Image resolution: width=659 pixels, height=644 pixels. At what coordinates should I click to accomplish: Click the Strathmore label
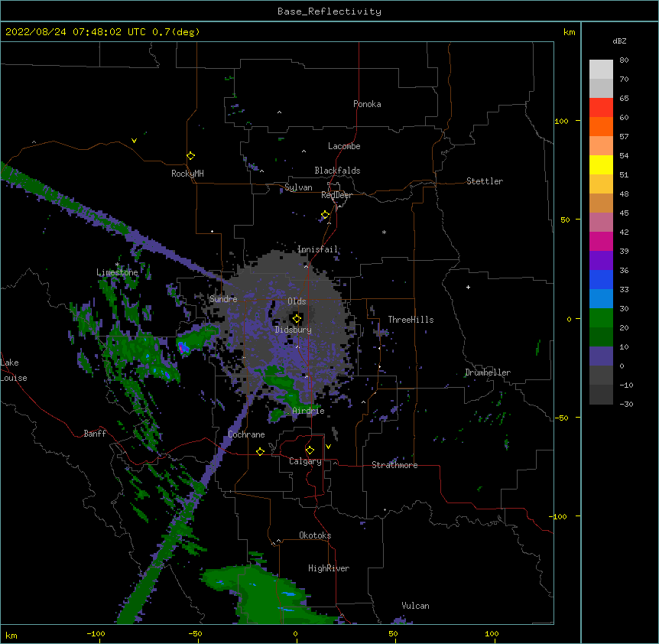tap(394, 465)
